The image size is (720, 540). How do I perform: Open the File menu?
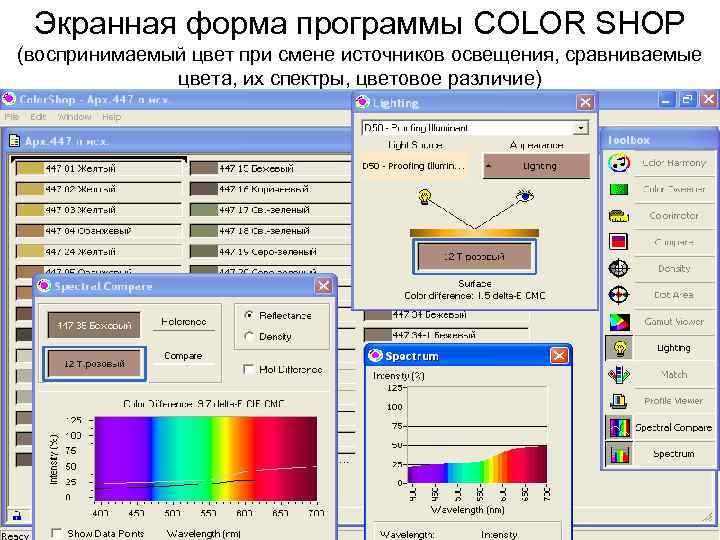pyautogui.click(x=11, y=117)
